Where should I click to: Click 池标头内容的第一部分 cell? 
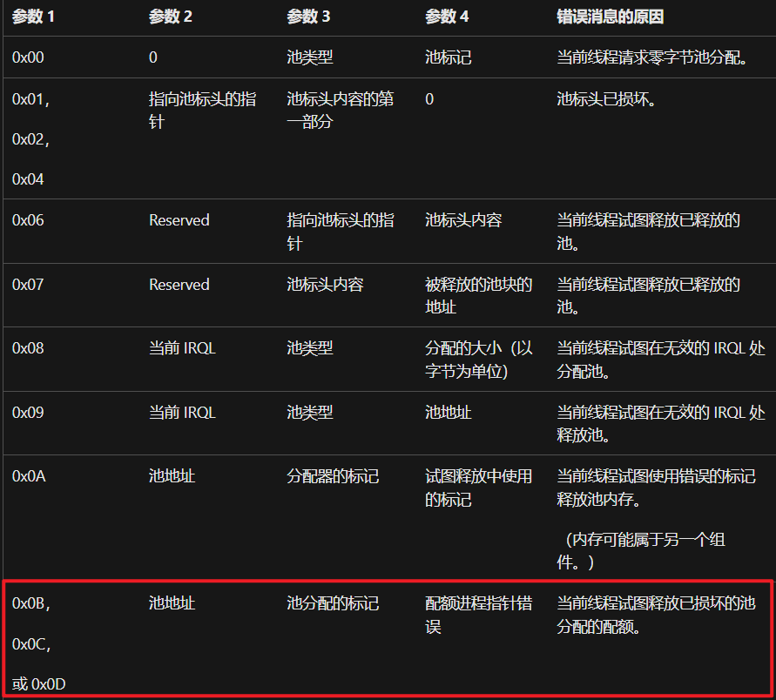click(x=340, y=111)
